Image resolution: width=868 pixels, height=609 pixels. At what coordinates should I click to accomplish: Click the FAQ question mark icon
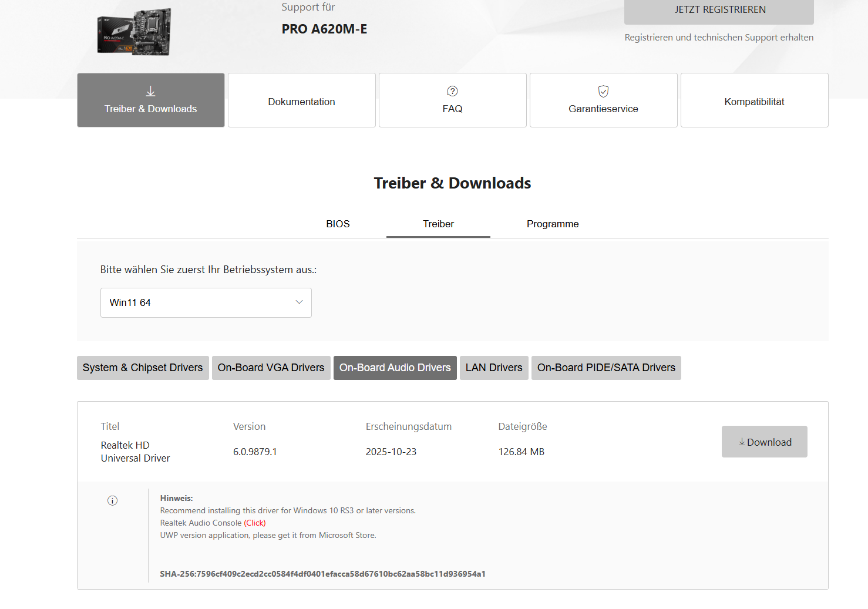[x=452, y=91]
